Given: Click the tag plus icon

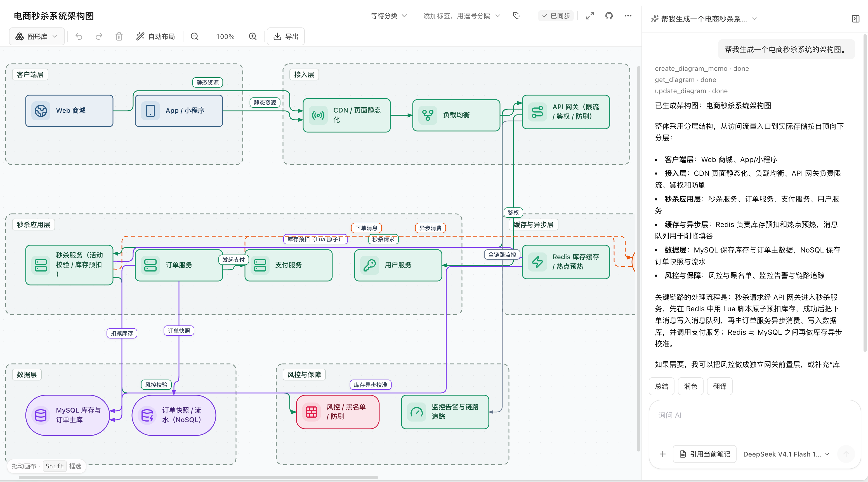Looking at the screenshot, I should [x=516, y=16].
